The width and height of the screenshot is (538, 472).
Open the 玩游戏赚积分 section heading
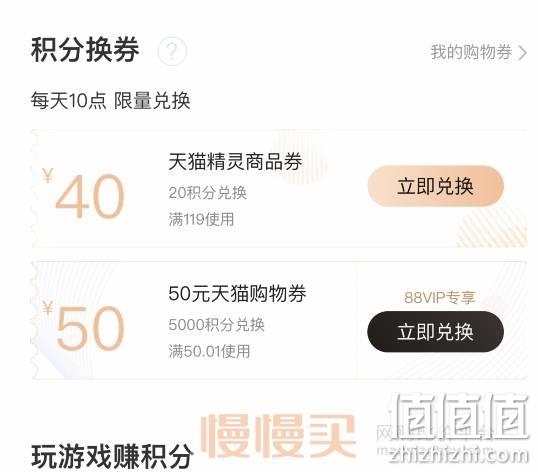pos(112,456)
